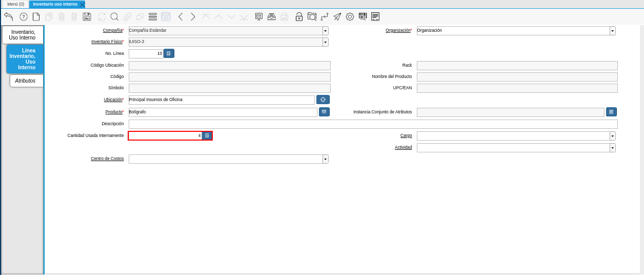Expand the Cargo dropdown

click(x=613, y=136)
